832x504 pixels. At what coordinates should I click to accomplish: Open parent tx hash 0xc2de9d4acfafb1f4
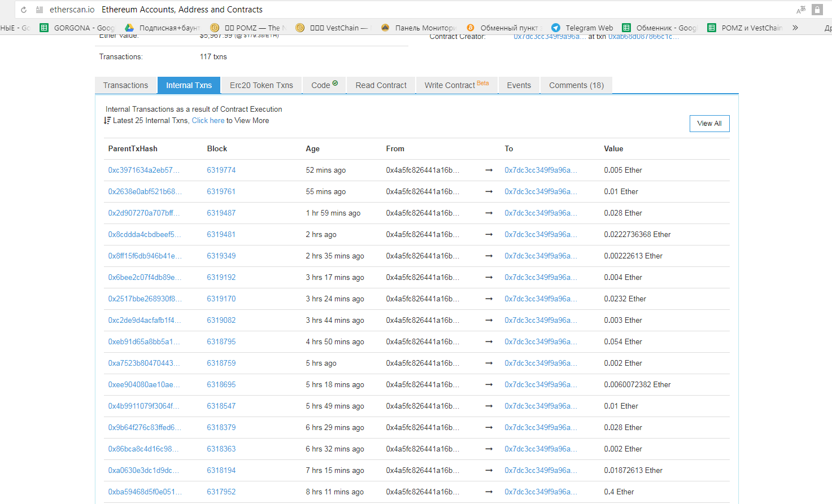(145, 320)
